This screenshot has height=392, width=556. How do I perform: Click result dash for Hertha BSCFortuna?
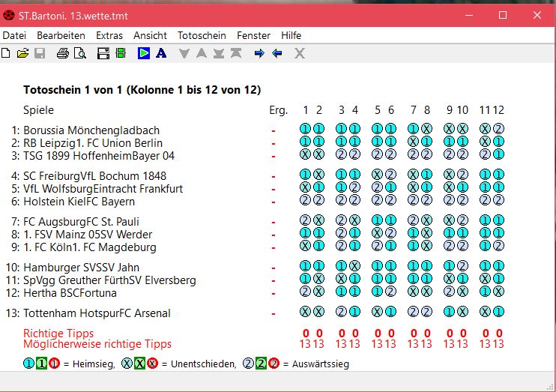[x=274, y=294]
